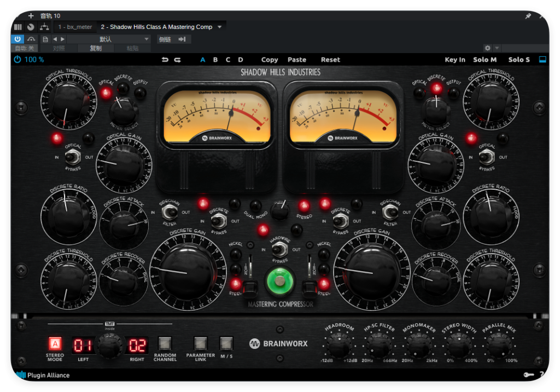Click the 复制 button in host bar
The width and height of the screenshot is (560, 392).
tap(96, 48)
